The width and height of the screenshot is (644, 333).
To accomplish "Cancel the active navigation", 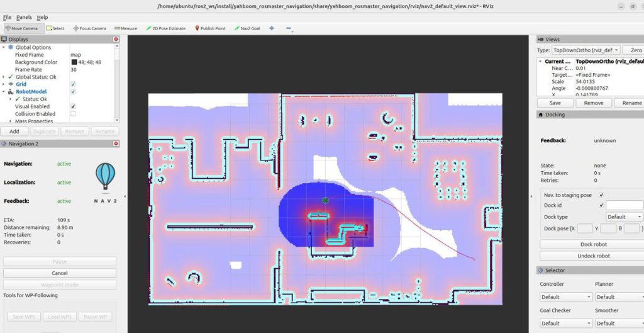I will click(60, 273).
